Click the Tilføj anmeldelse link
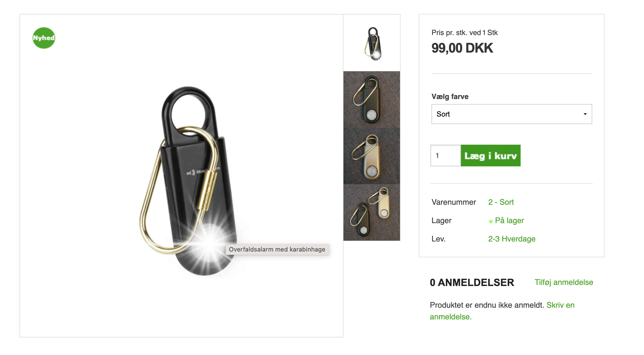The image size is (644, 355). click(x=564, y=282)
